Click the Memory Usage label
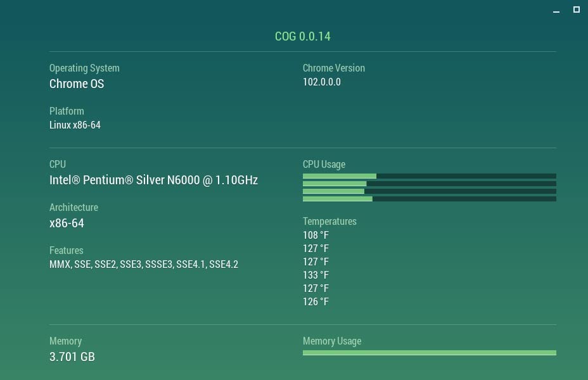Viewport: 588px width, 380px height. (332, 341)
